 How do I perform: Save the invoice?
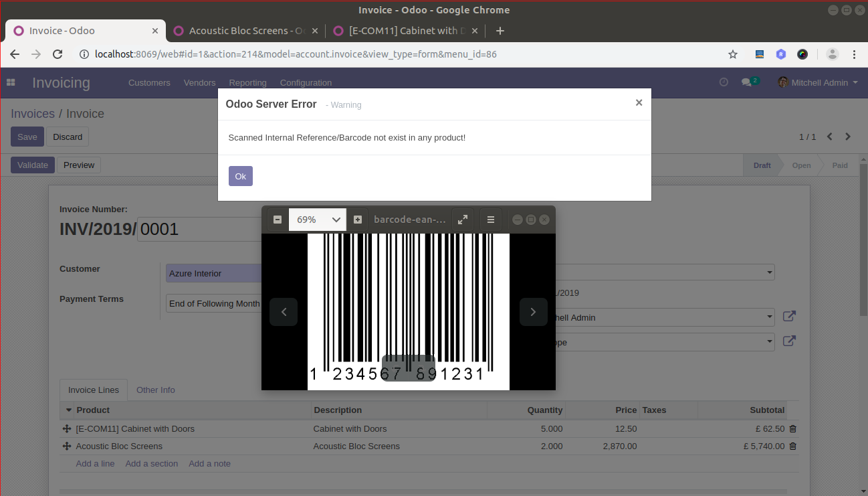(27, 137)
